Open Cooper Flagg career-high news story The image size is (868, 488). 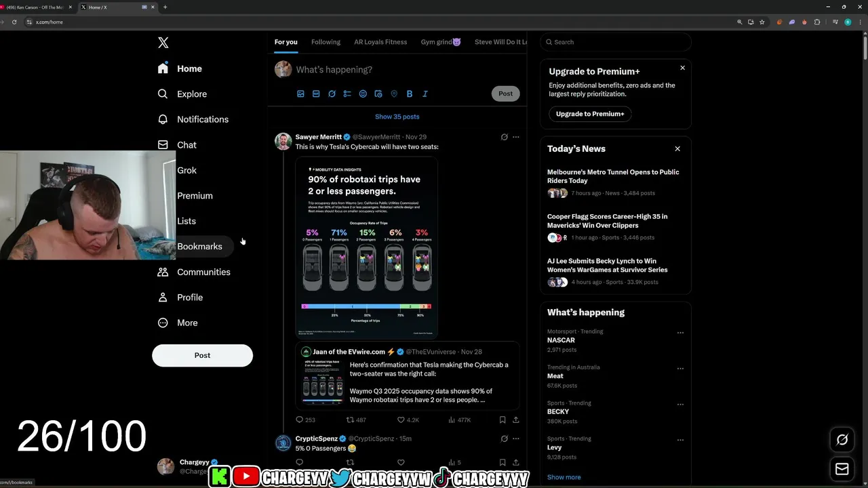(616, 228)
